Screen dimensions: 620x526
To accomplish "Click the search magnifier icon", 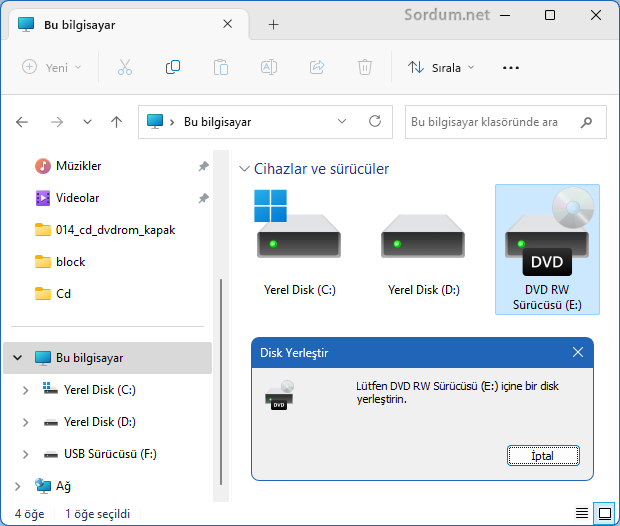I will (586, 122).
